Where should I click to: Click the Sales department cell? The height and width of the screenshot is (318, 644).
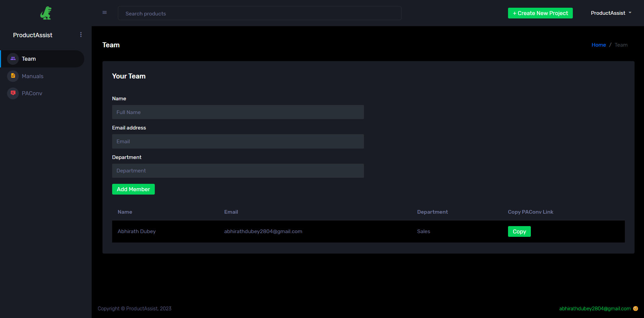tap(423, 231)
